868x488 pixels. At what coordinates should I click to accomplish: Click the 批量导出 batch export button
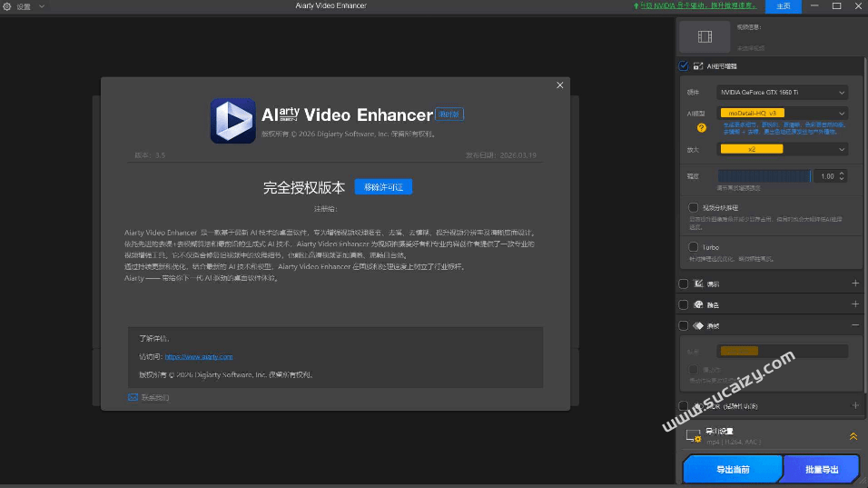tap(822, 470)
